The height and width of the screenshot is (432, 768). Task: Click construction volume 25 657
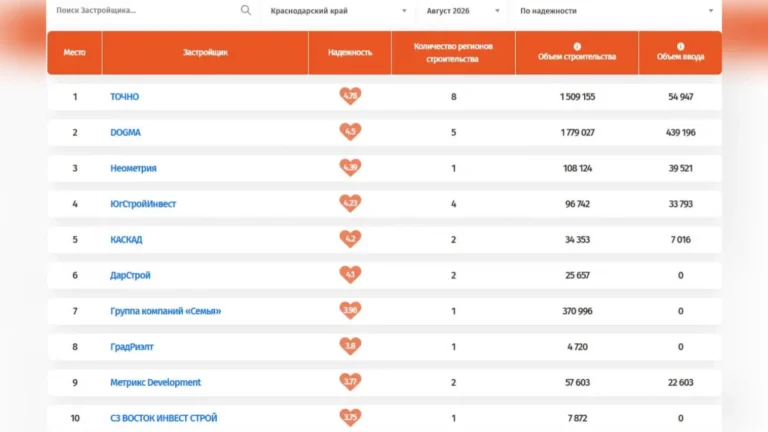point(577,275)
